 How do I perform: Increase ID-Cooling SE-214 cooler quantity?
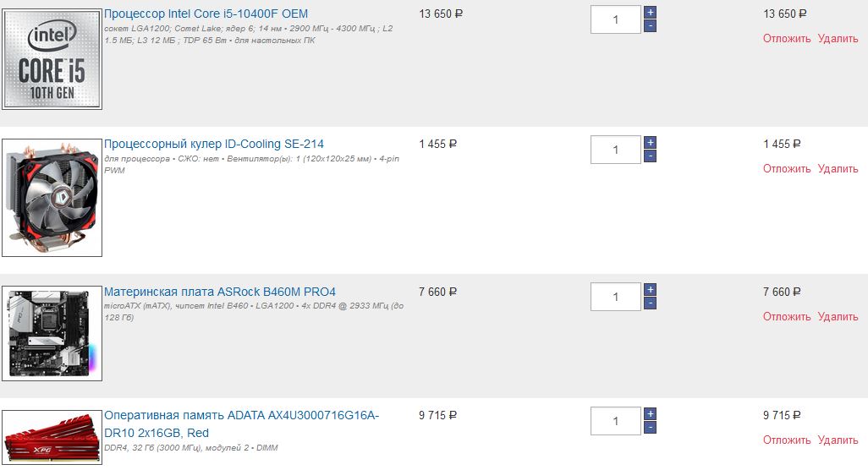click(x=650, y=143)
